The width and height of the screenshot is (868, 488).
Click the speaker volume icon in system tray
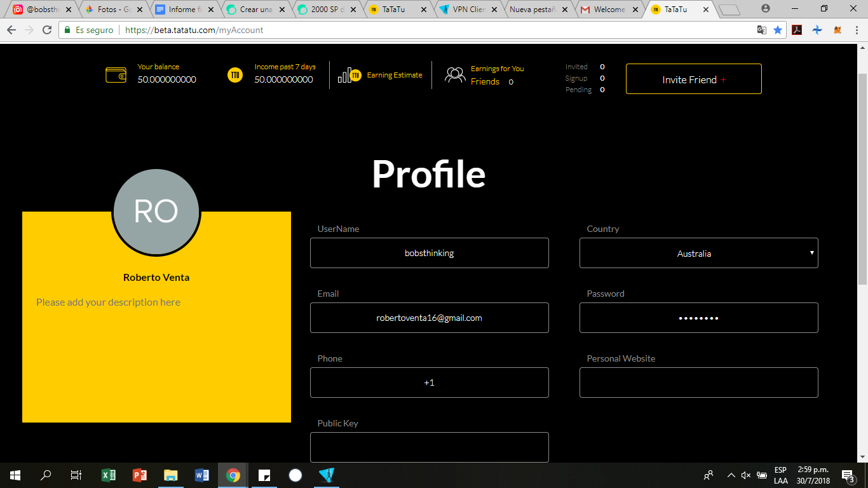(x=745, y=475)
